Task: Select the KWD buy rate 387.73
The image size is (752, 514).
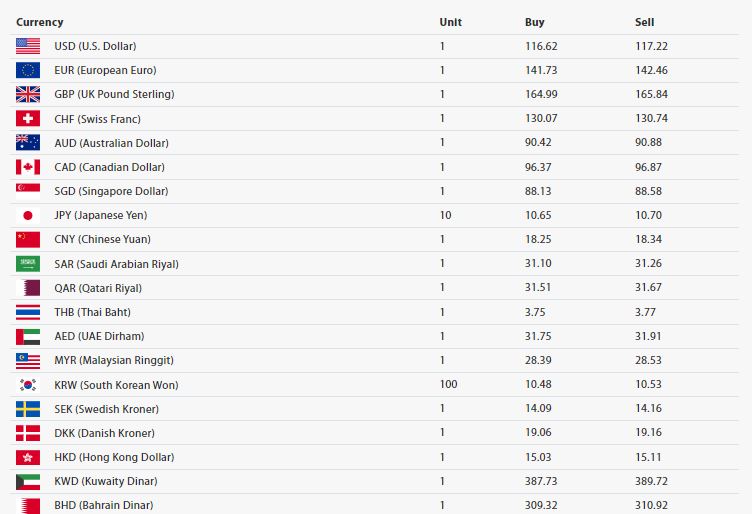Action: (541, 481)
